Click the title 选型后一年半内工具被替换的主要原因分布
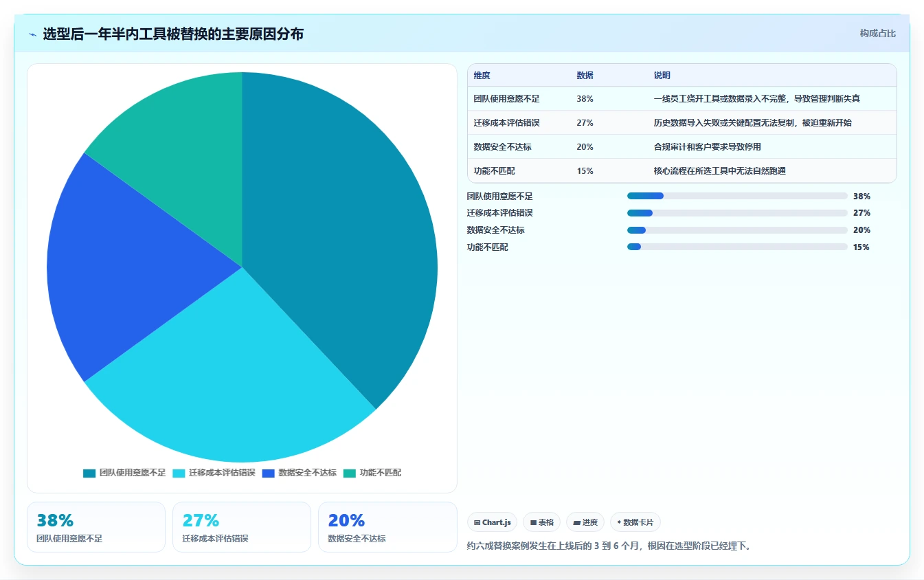Screen dimensions: 924x580 point(173,34)
